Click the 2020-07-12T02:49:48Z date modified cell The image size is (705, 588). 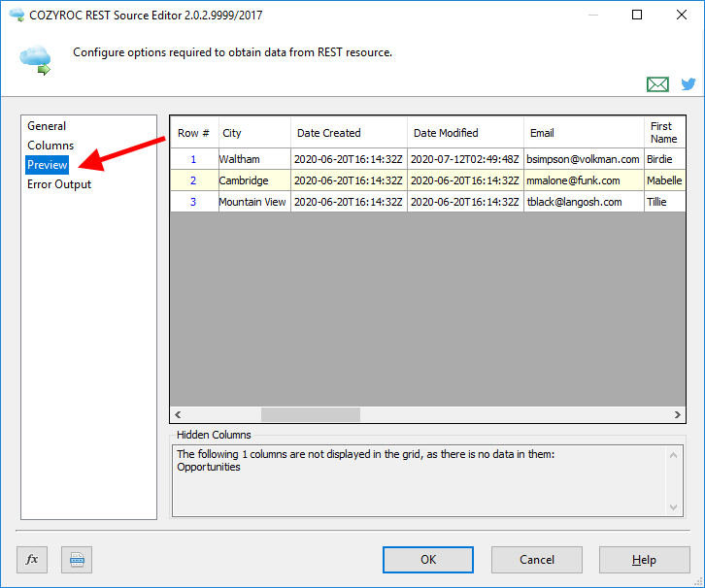pos(466,159)
